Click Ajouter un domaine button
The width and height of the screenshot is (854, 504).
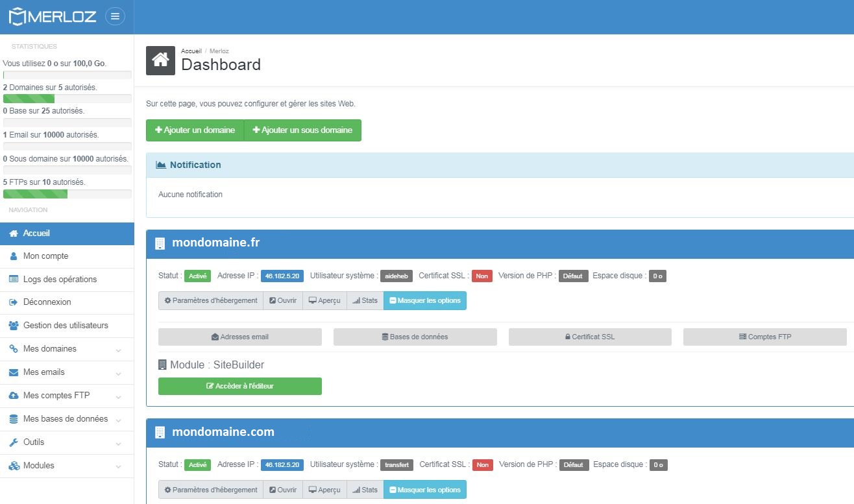coord(195,130)
